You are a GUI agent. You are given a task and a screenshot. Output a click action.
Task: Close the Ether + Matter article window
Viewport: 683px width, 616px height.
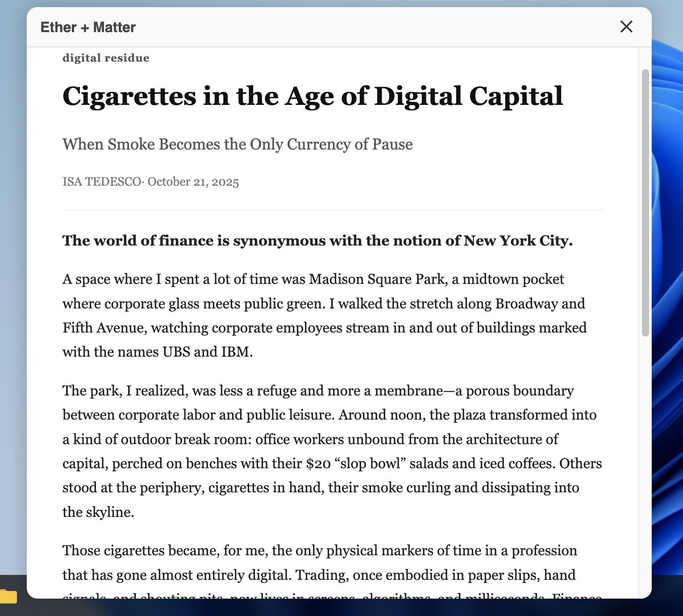coord(626,27)
